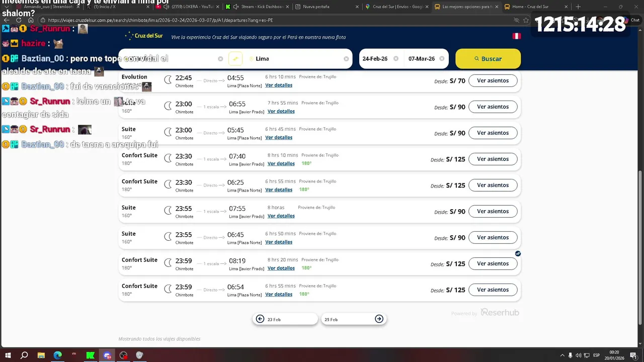Ver asientos for 23:55 arriving 07:55
The width and height of the screenshot is (644, 362).
click(x=493, y=211)
